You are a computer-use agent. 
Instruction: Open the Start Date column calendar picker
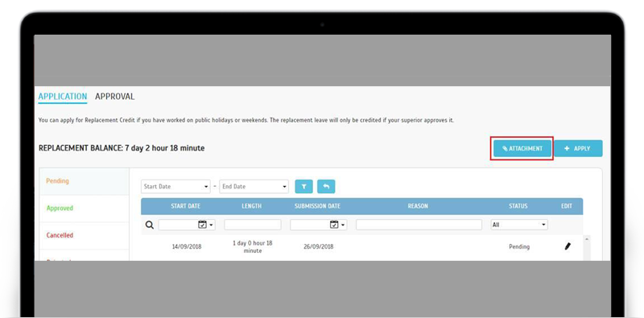click(x=203, y=225)
